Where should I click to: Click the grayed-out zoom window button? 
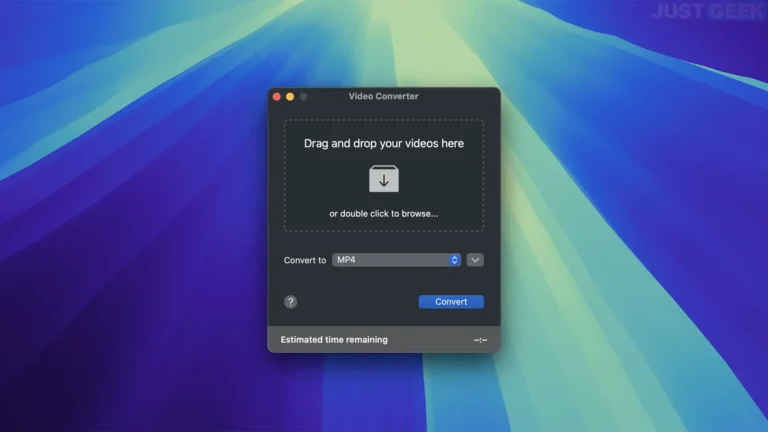coord(303,97)
